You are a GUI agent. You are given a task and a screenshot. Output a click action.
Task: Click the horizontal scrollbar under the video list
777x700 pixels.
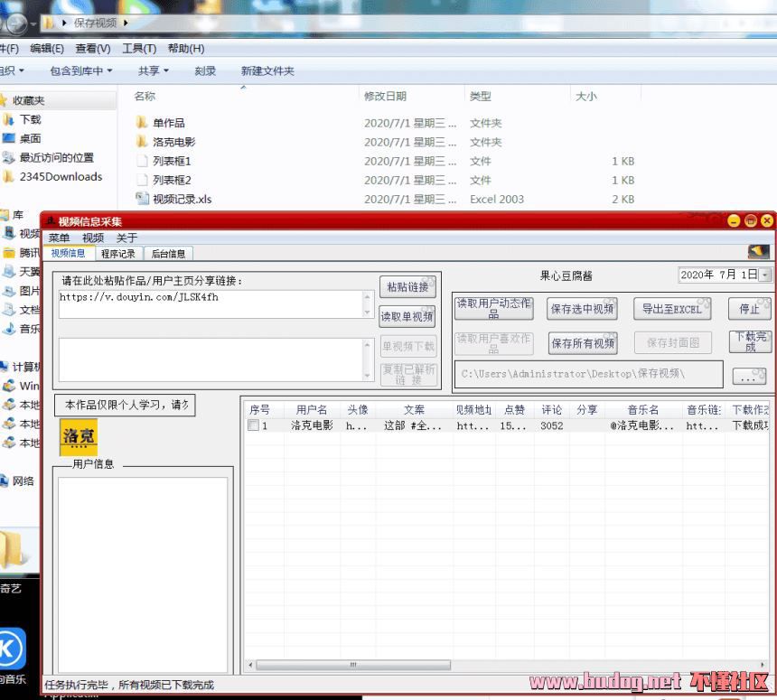[x=506, y=666]
